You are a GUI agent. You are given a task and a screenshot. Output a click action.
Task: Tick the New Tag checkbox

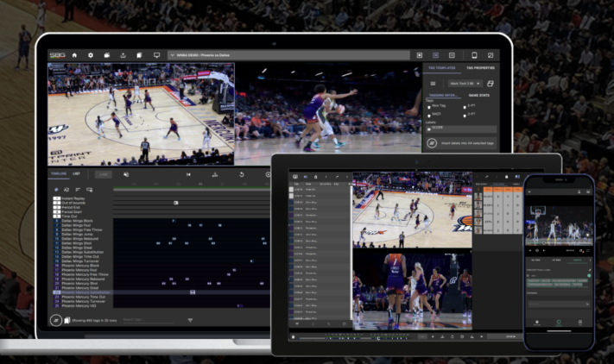429,107
